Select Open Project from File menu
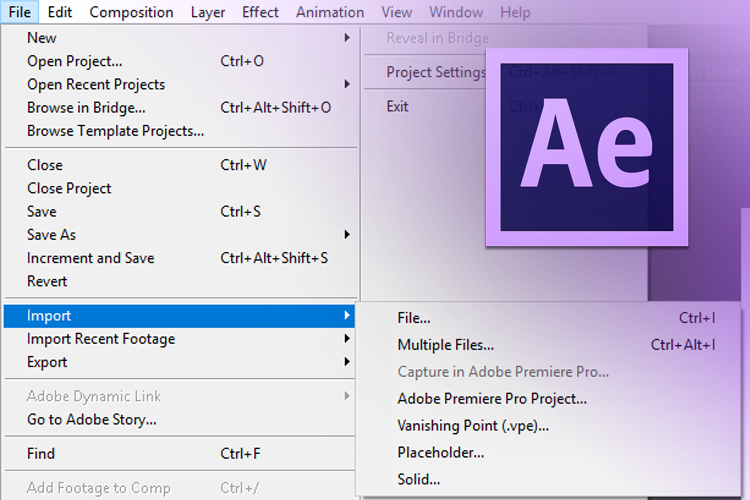 75,61
